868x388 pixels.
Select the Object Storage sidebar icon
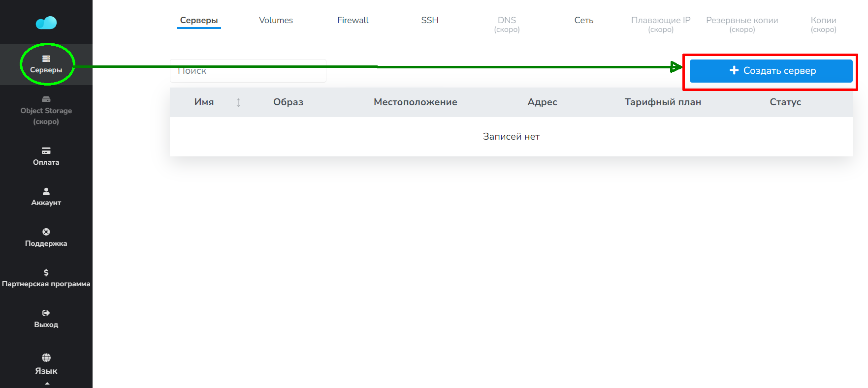[46, 99]
